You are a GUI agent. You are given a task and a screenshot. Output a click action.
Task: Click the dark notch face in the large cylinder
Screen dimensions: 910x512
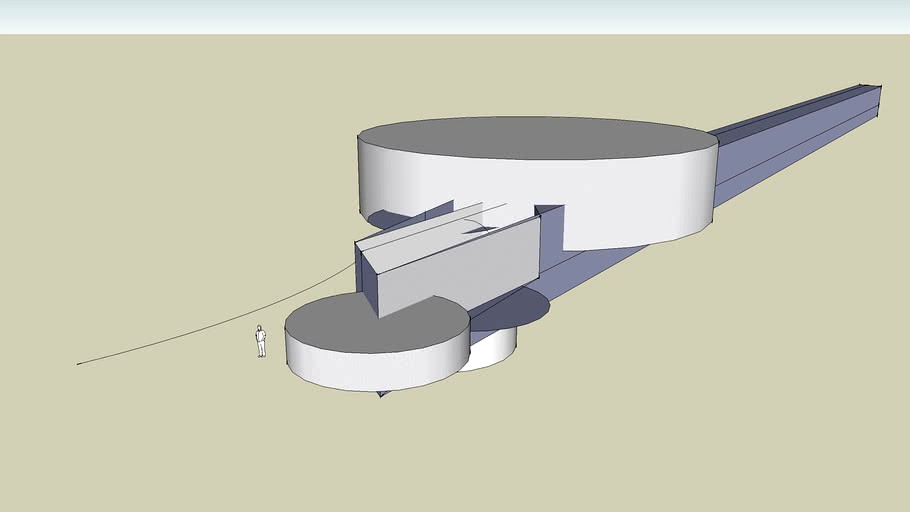[549, 228]
